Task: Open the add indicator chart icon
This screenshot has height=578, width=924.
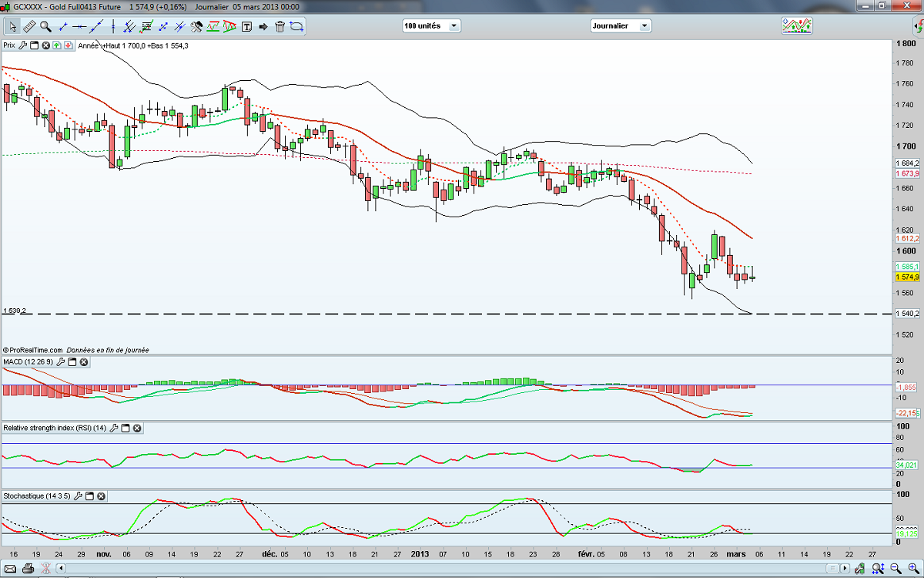Action: tap(797, 25)
